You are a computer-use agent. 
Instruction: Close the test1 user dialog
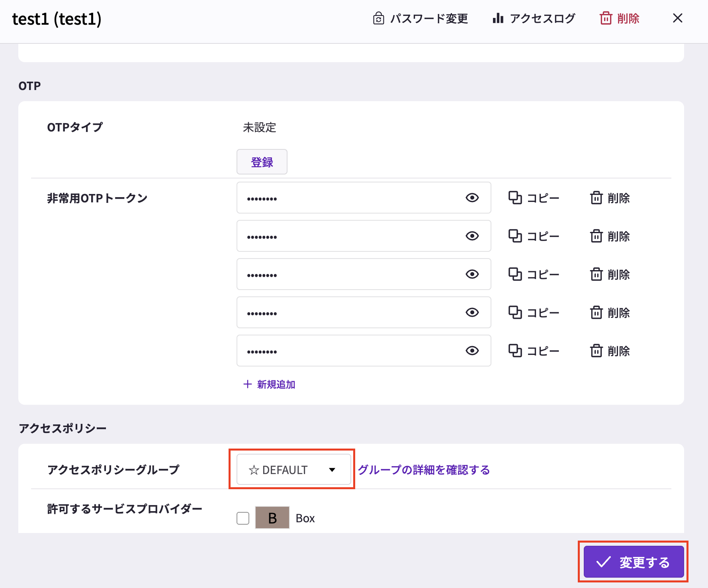[x=677, y=18]
